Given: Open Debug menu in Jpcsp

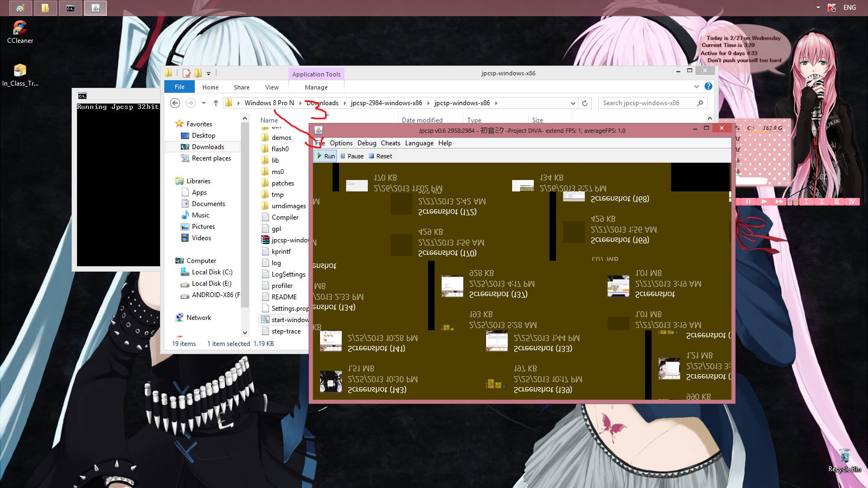Looking at the screenshot, I should [367, 143].
